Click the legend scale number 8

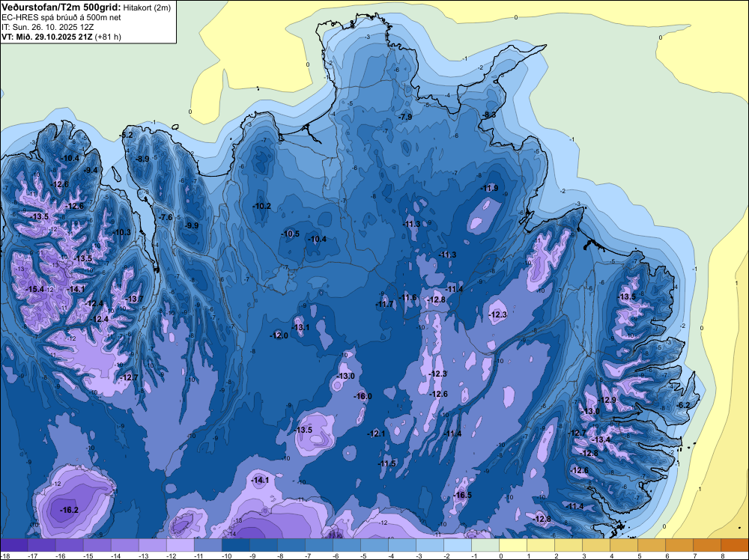coord(722,556)
